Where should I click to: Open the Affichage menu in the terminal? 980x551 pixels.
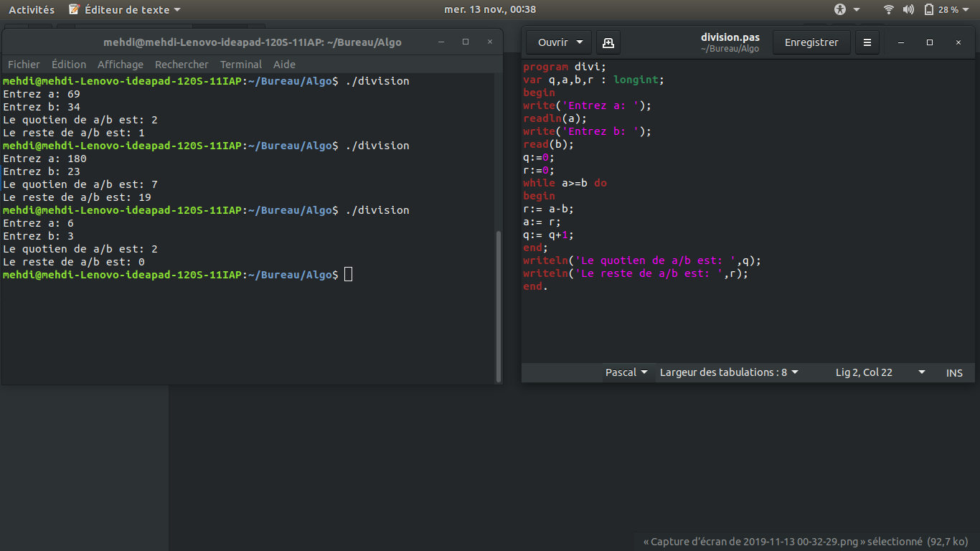(x=121, y=65)
